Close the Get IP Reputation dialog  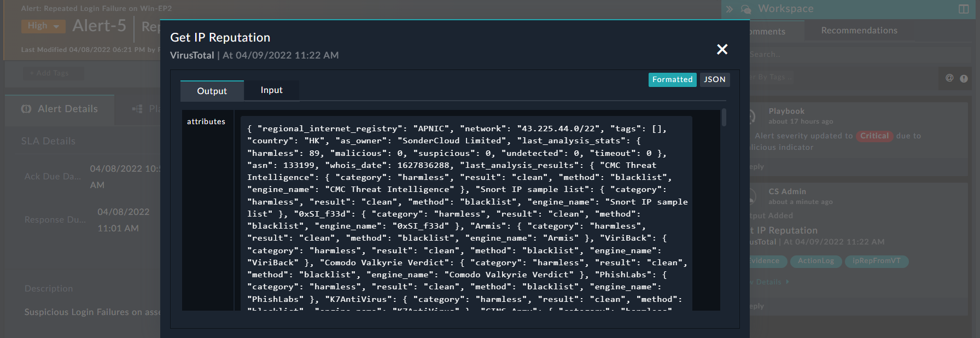(722, 49)
